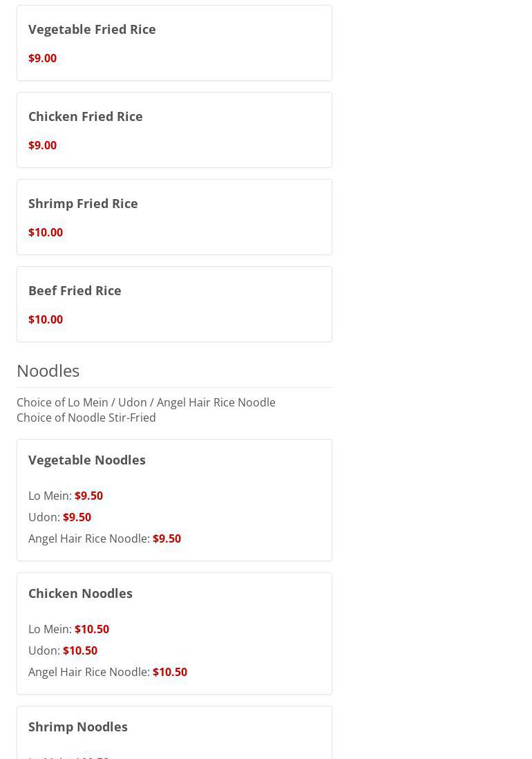
Task: Pick Vegetable Angel Hair Rice Noodle $9.50
Action: point(105,538)
